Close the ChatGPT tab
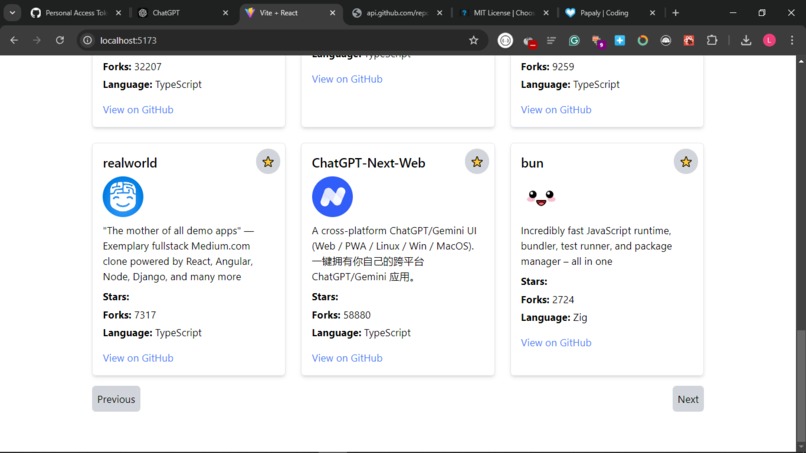This screenshot has width=806, height=453. click(x=225, y=13)
